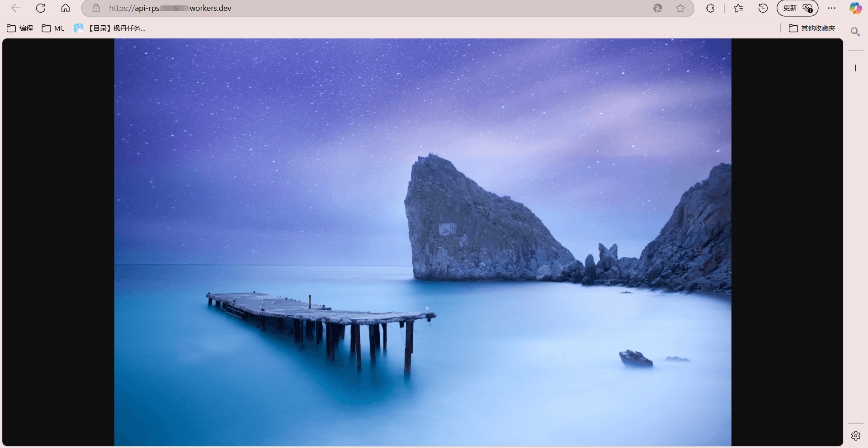
Task: Expand the MC bookmarks folder
Action: 53,28
